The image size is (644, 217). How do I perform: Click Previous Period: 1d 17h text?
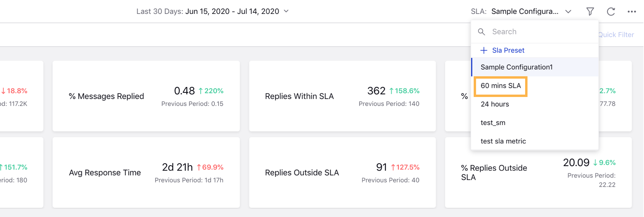[x=189, y=180]
